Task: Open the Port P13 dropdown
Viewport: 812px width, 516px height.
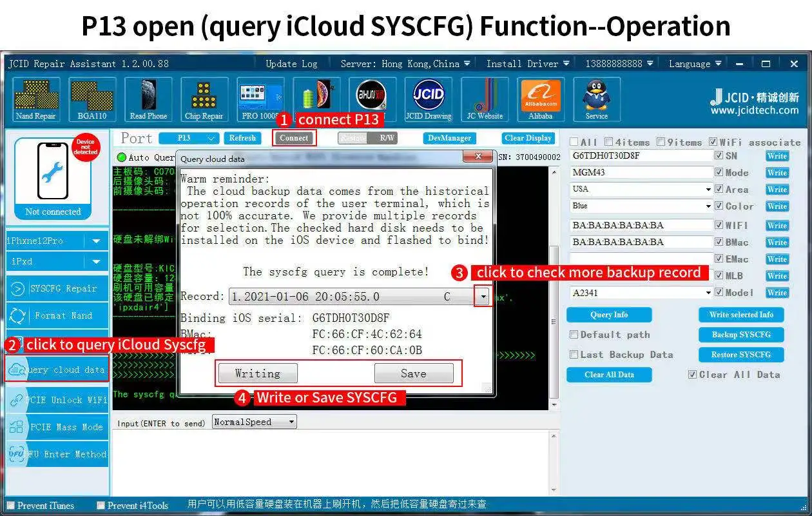Action: 189,138
